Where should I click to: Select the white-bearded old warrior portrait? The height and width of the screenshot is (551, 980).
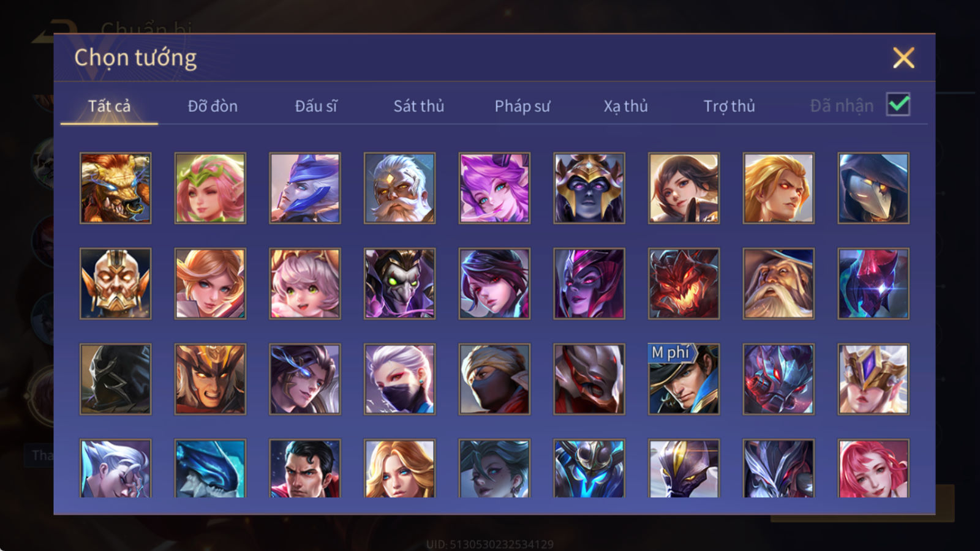coord(399,188)
